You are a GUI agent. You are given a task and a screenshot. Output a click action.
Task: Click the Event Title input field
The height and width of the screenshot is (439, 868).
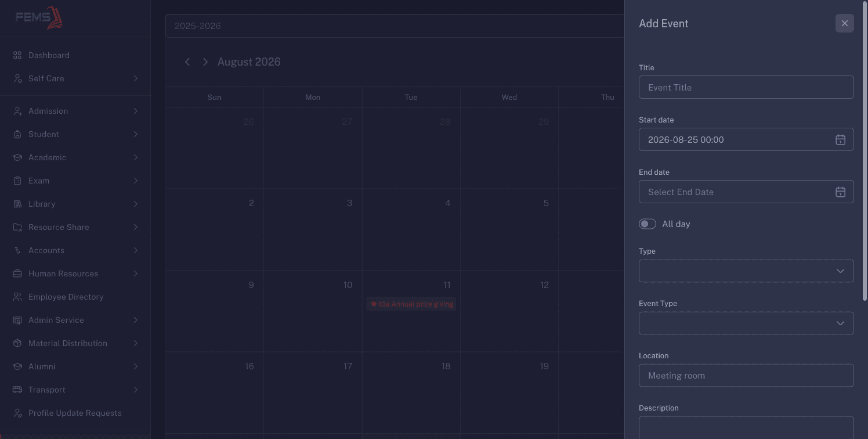click(746, 87)
